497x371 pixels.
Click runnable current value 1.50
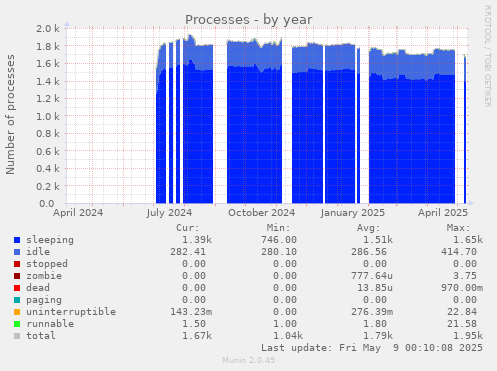(x=194, y=324)
